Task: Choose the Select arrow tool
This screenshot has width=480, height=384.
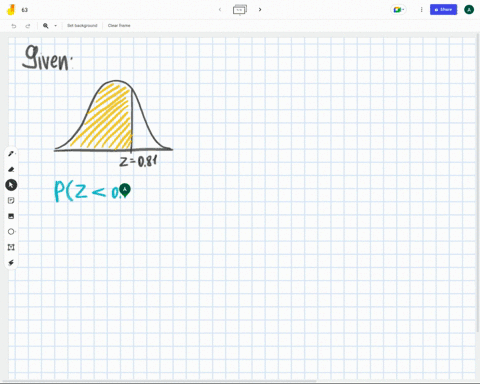Action: tap(11, 185)
